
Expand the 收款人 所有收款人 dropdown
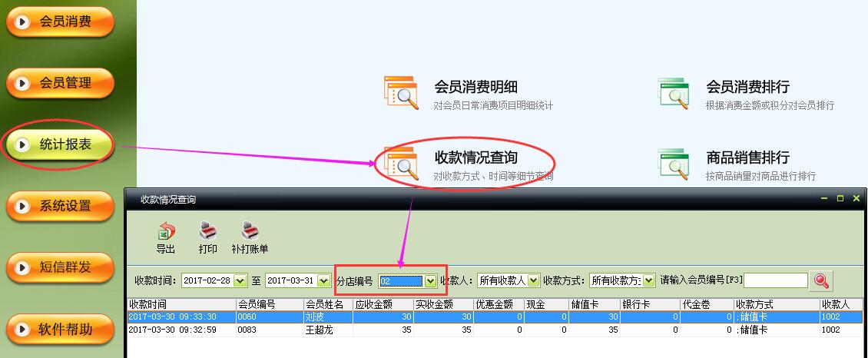click(533, 281)
